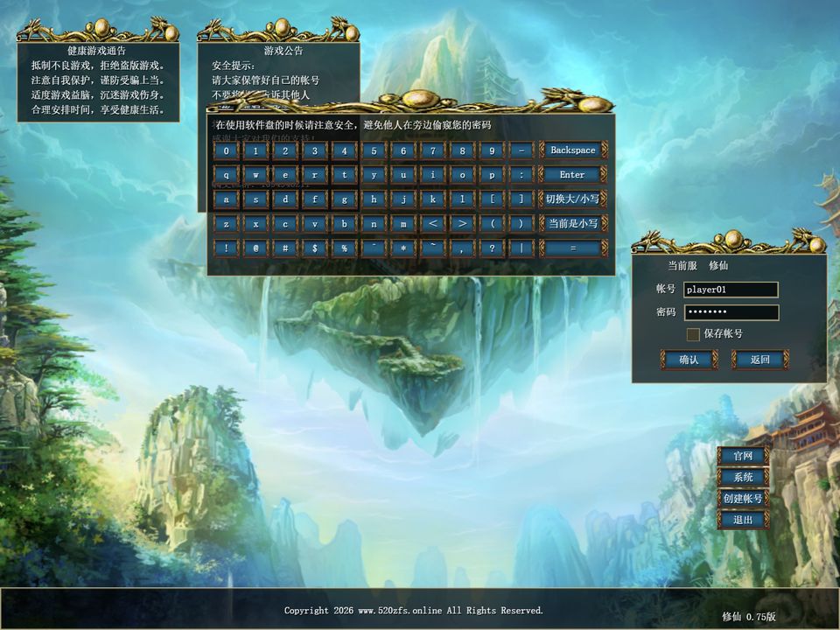Screen dimensions: 840x630
Task: Hit the Backspace key on soft keyboard
Action: click(x=573, y=150)
